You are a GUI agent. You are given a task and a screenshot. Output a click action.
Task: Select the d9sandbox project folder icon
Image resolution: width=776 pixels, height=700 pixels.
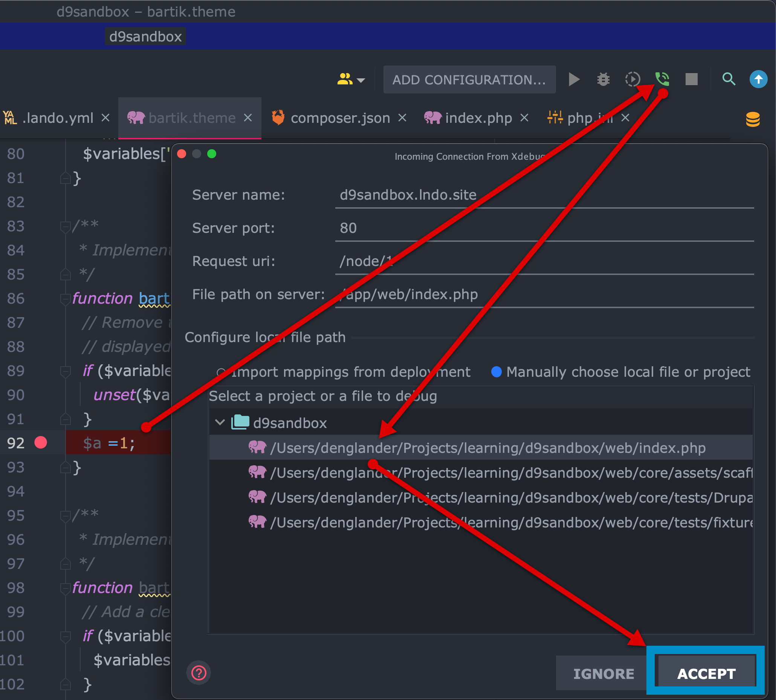tap(240, 422)
